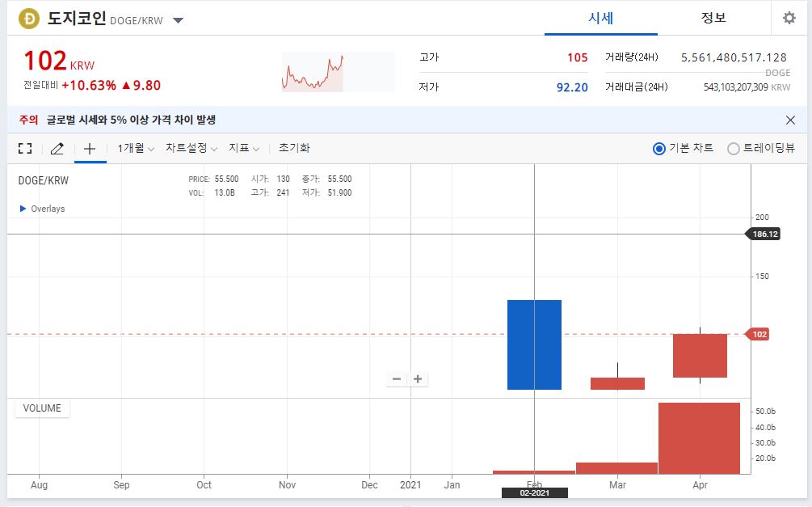This screenshot has height=507, width=812.
Task: Click the March volume bar
Action: click(x=616, y=468)
